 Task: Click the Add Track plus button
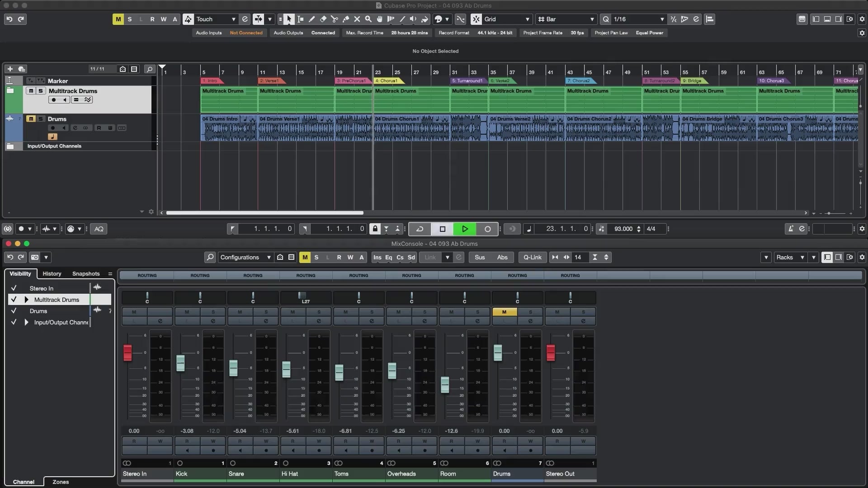point(10,69)
